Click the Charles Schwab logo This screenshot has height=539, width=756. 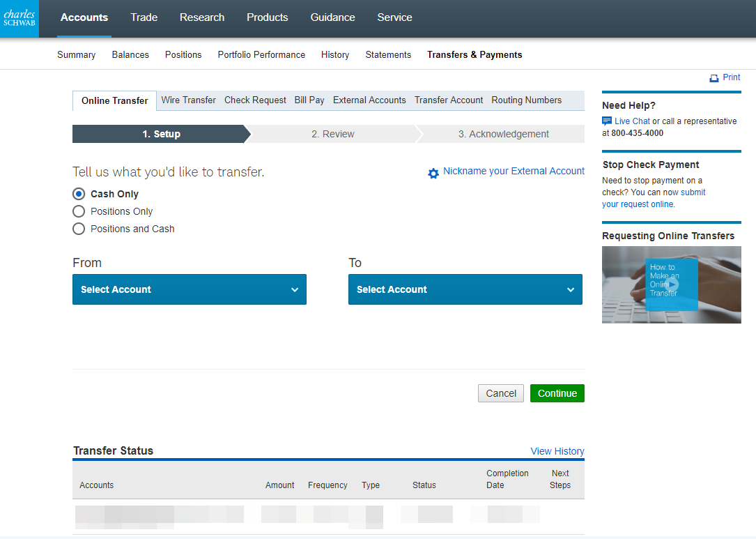pos(19,18)
